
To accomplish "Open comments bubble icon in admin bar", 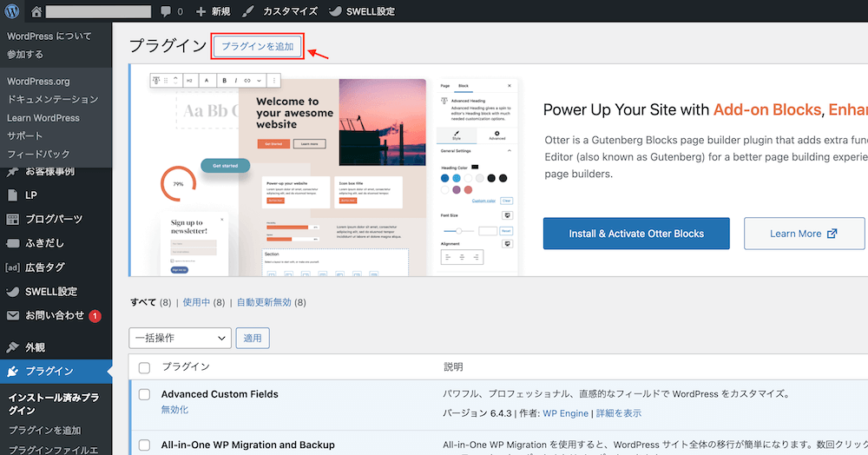I will coord(166,11).
